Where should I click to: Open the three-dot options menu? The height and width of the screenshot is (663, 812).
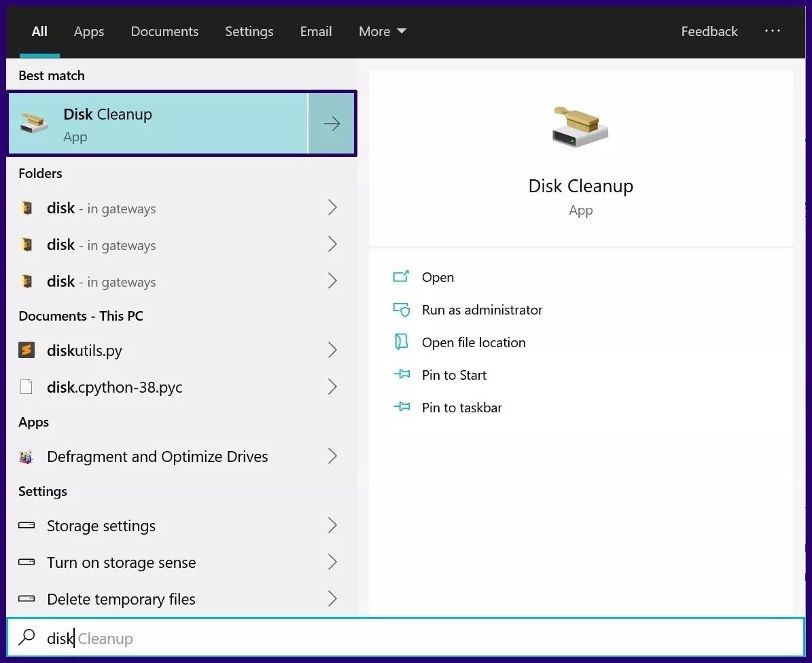point(772,31)
